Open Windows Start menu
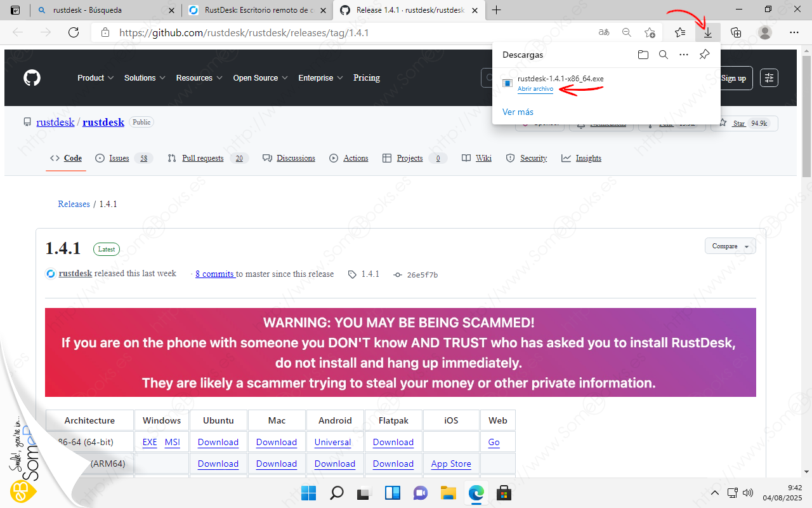This screenshot has width=812, height=508. pos(308,493)
